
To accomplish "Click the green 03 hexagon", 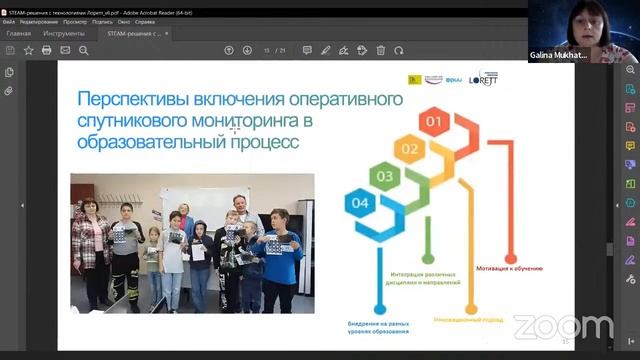I will pos(384,176).
